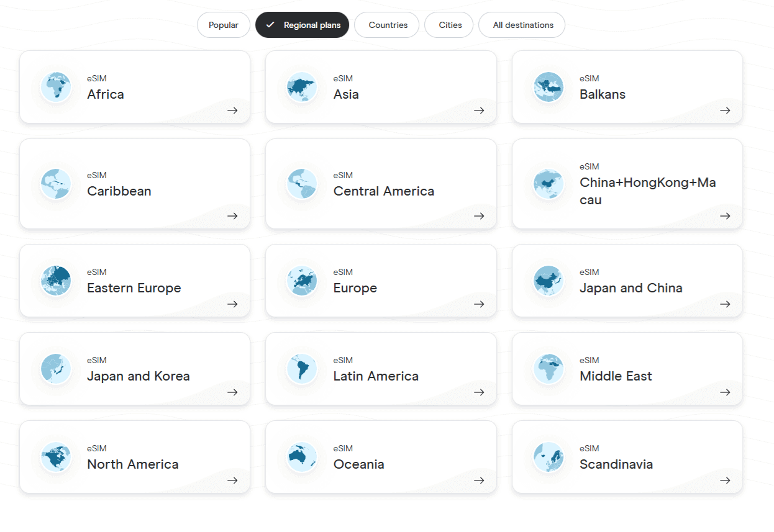774x532 pixels.
Task: Select the Popular filter pill
Action: pyautogui.click(x=224, y=25)
